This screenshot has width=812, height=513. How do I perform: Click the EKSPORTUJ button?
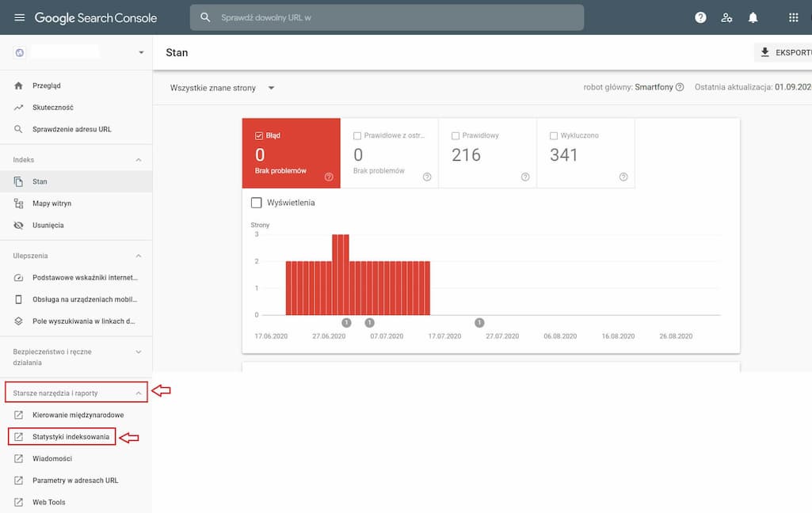pyautogui.click(x=784, y=52)
